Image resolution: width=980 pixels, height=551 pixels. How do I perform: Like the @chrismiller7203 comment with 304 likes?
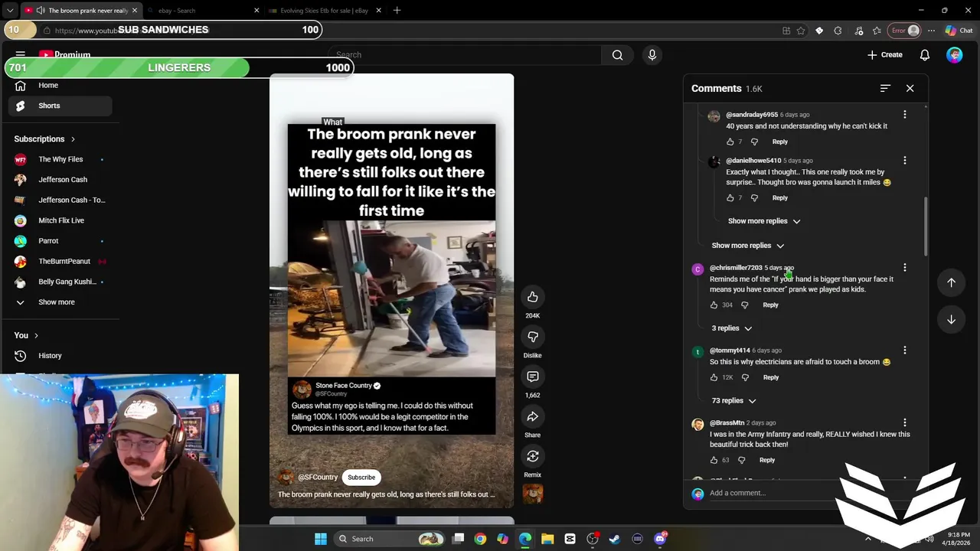coord(714,305)
